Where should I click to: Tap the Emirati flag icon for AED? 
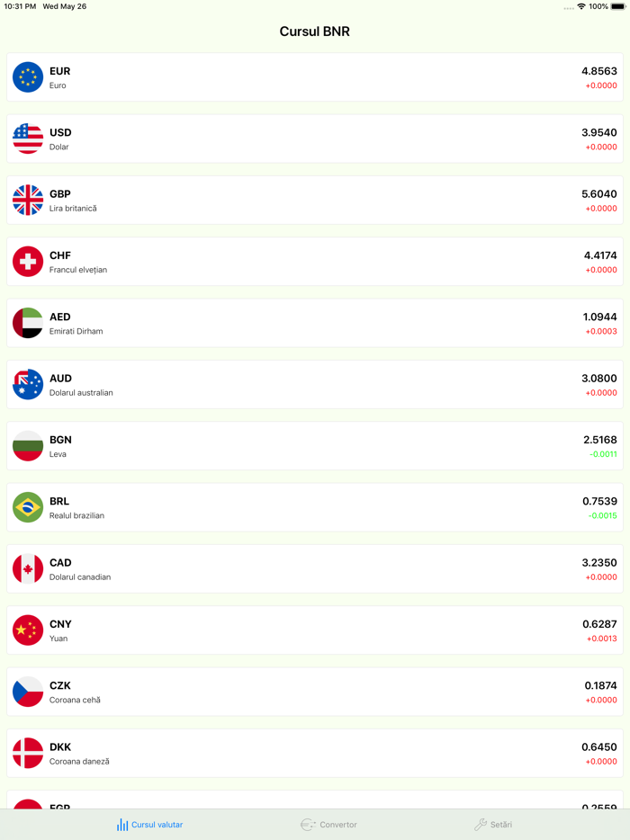pyautogui.click(x=28, y=323)
